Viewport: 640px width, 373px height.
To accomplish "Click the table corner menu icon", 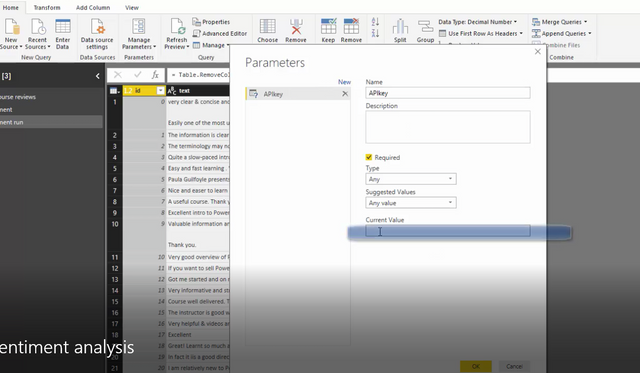I will pos(115,91).
